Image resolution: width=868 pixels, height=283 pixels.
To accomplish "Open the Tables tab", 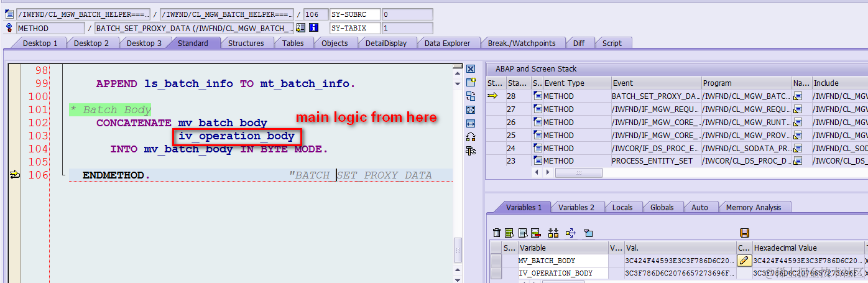I will pos(293,43).
